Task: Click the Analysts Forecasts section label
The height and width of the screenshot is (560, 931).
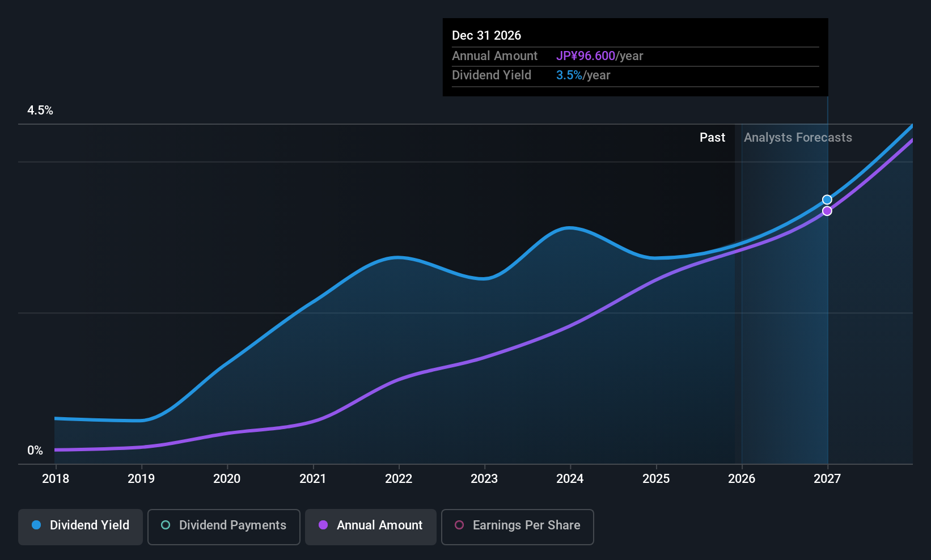Action: 798,138
